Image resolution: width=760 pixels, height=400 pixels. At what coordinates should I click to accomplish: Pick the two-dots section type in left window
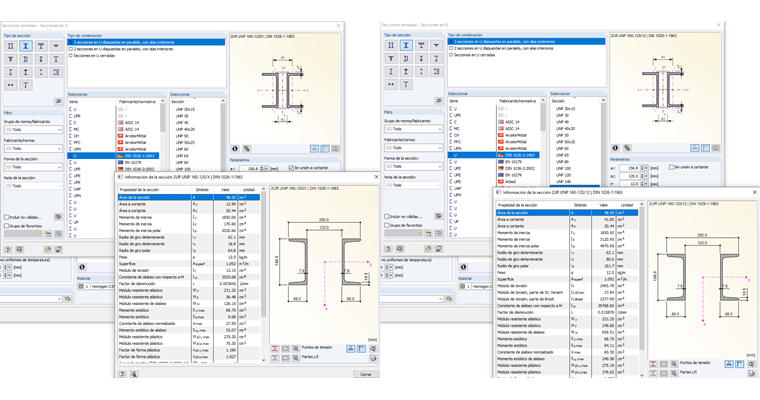point(11,85)
